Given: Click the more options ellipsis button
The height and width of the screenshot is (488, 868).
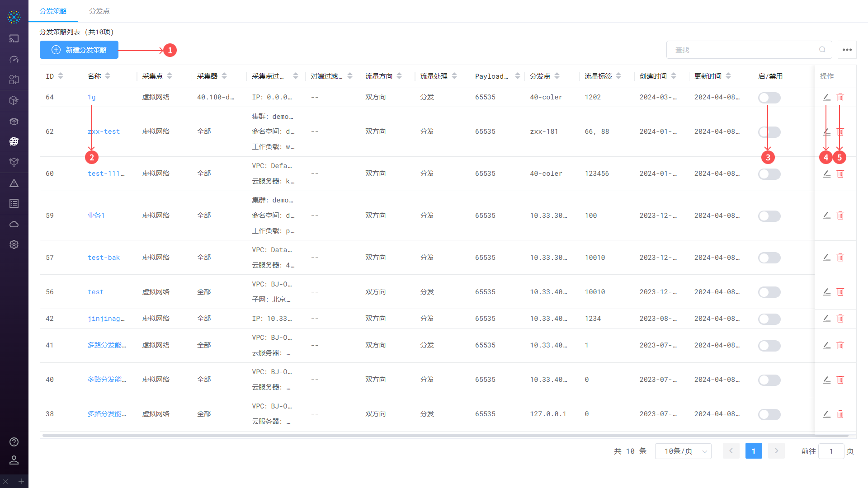Looking at the screenshot, I should pos(847,50).
